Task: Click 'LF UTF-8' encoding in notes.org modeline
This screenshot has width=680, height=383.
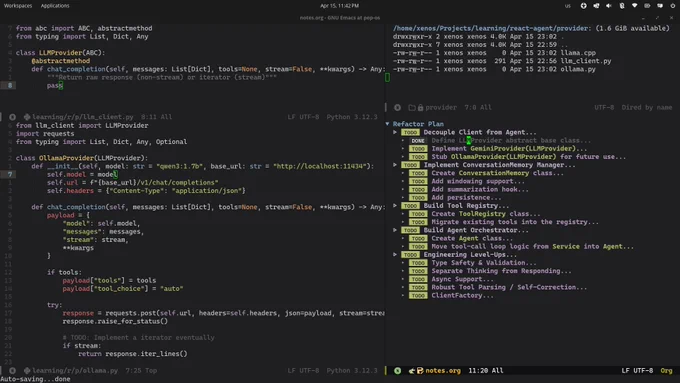Action: pos(637,370)
